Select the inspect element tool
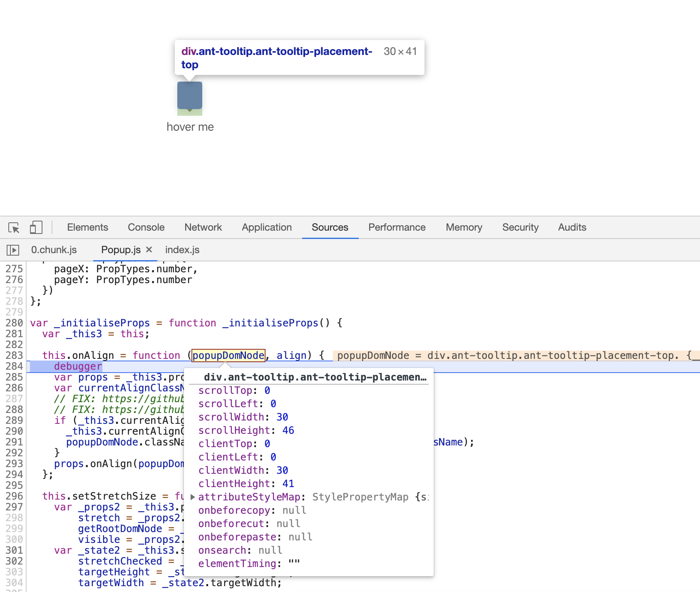The height and width of the screenshot is (592, 700). [14, 227]
